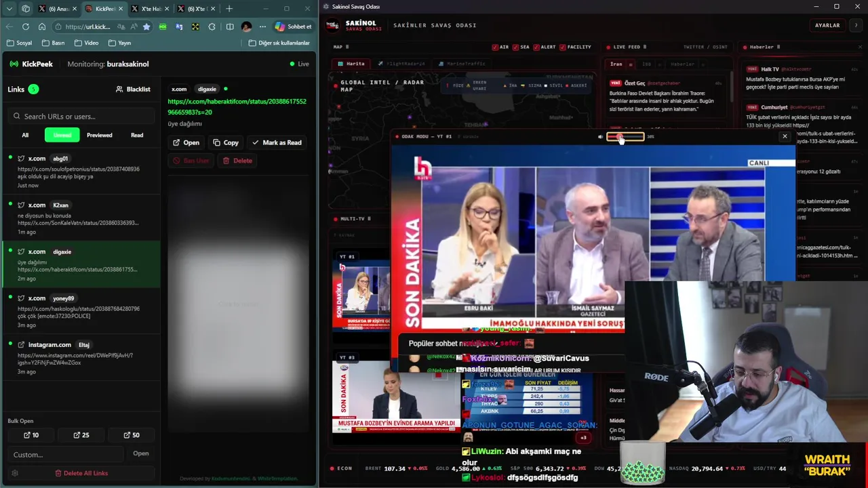Delete the selected digaxie link
Screen dimensions: 868x488
237,161
